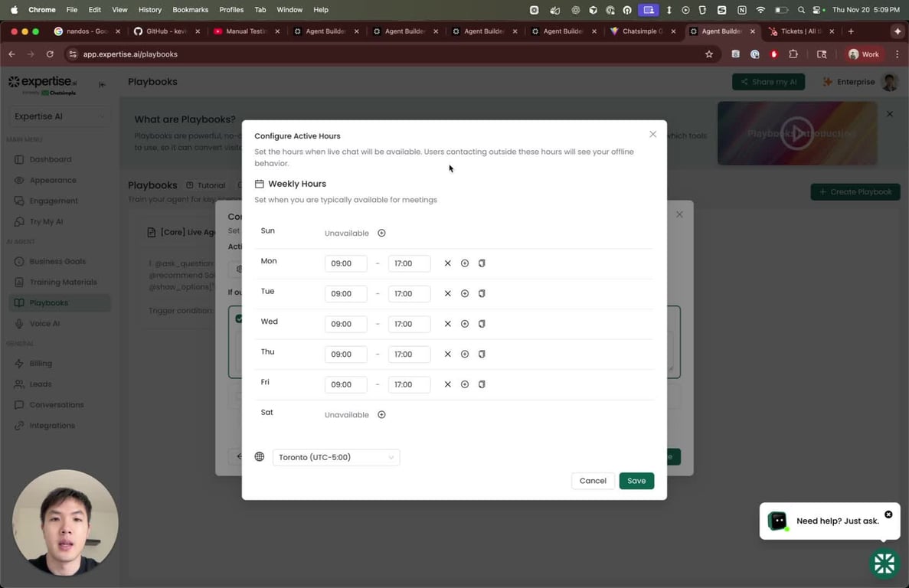Remove Friday hours with the X icon
909x588 pixels.
[x=447, y=384]
